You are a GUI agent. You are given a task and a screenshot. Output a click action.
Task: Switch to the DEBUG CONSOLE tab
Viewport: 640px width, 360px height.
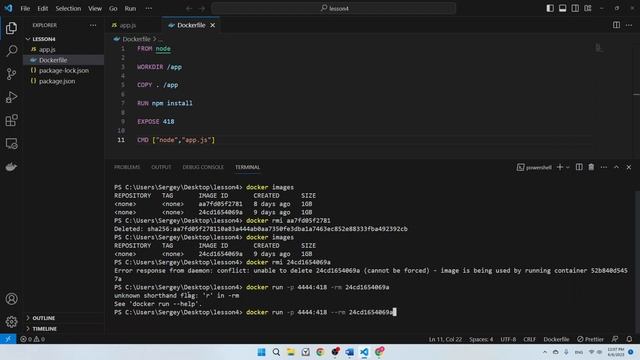point(203,167)
